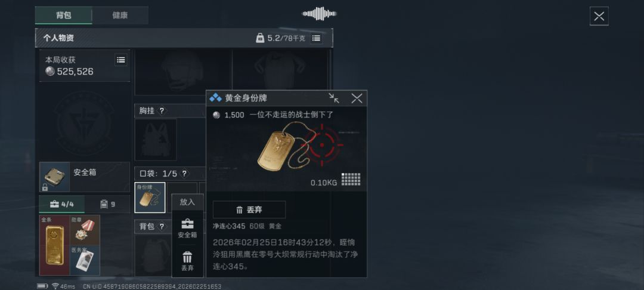The height and width of the screenshot is (290, 644).
Task: Select the 背包 tab
Action: click(64, 16)
